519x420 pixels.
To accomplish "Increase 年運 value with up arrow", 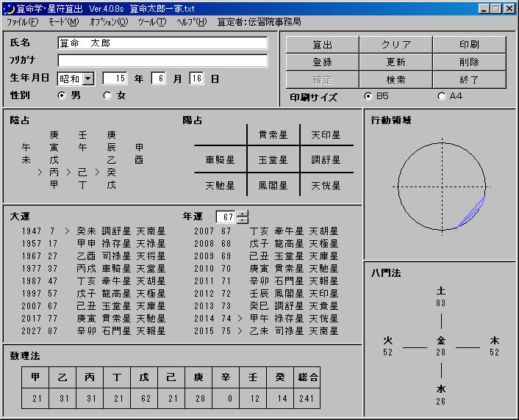I will (x=243, y=214).
